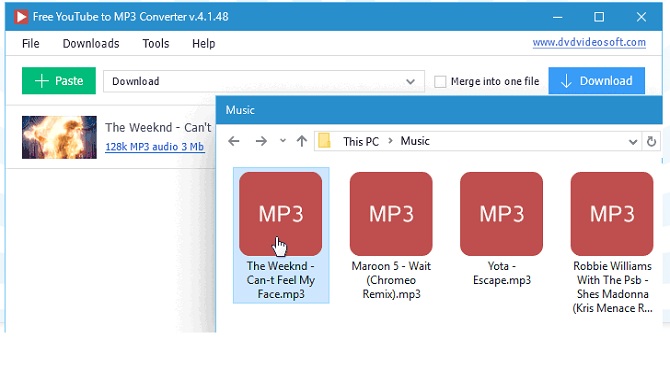This screenshot has height=368, width=670.
Task: Open the File menu
Action: [x=31, y=44]
